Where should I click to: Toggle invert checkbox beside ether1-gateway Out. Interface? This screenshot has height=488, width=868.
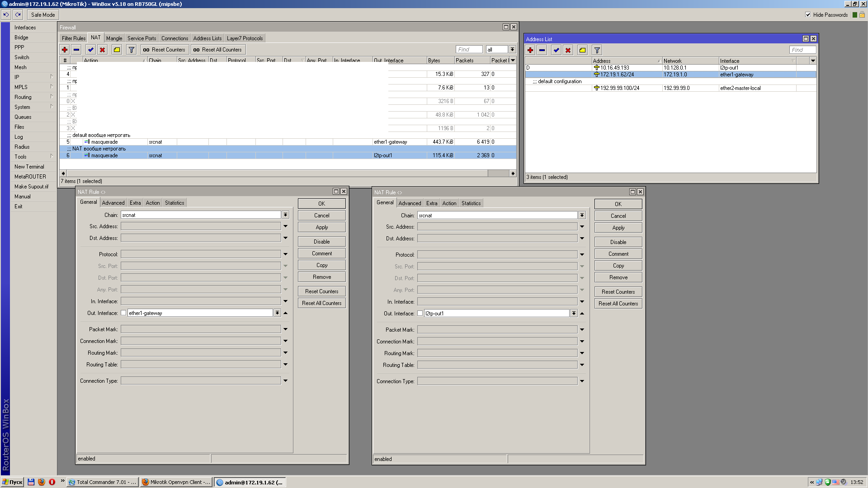pyautogui.click(x=123, y=313)
